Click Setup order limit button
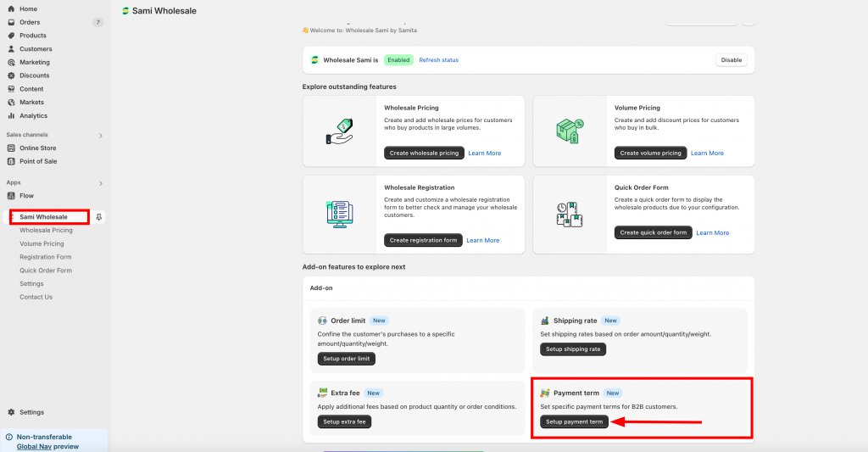This screenshot has width=868, height=452. click(x=347, y=359)
